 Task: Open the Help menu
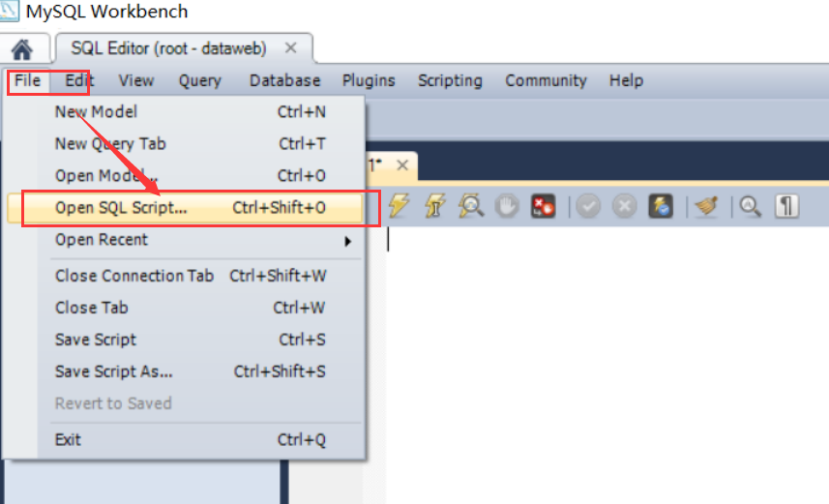coord(626,80)
